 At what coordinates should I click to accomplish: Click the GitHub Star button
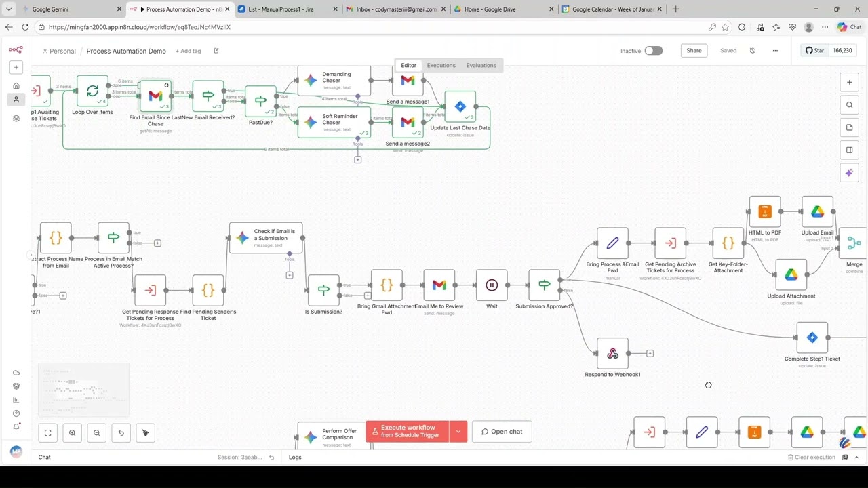click(x=814, y=51)
